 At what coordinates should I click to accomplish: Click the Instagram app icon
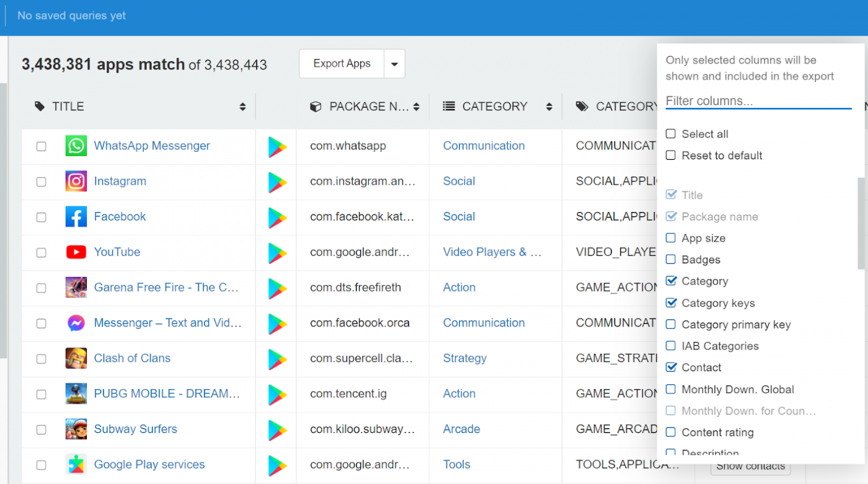click(76, 182)
